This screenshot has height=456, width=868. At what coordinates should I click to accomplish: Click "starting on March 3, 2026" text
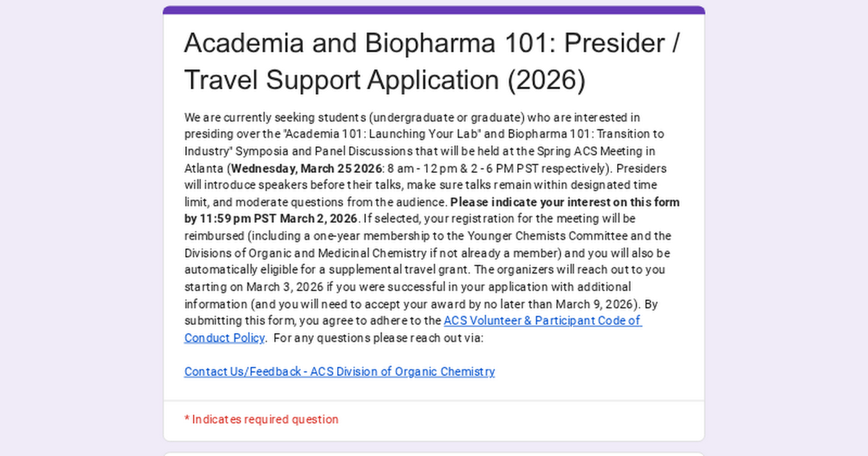point(248,287)
